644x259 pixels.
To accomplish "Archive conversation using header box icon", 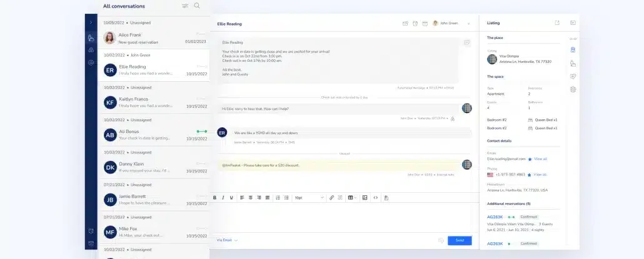I will (x=425, y=23).
